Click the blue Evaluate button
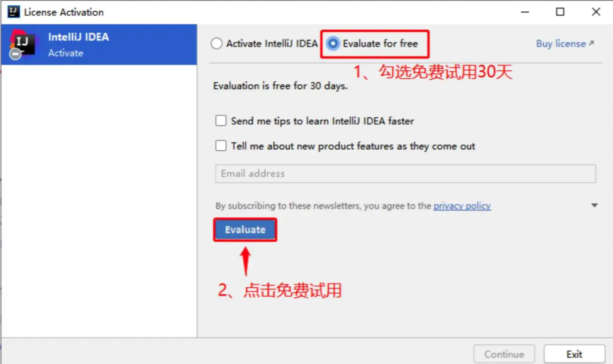Viewport: 613px width, 364px height. coord(245,230)
